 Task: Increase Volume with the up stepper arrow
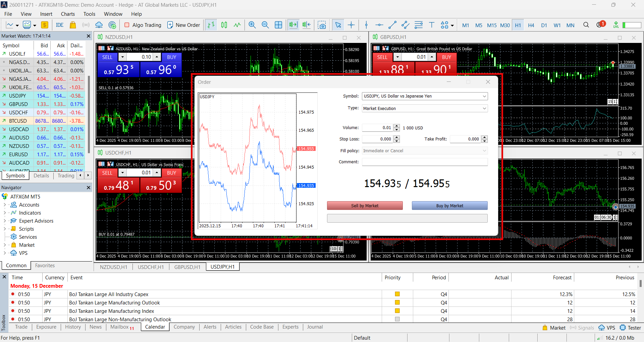click(397, 126)
